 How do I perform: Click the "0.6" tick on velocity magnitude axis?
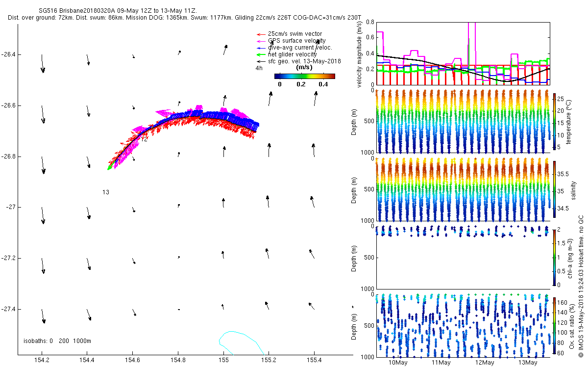pyautogui.click(x=369, y=38)
